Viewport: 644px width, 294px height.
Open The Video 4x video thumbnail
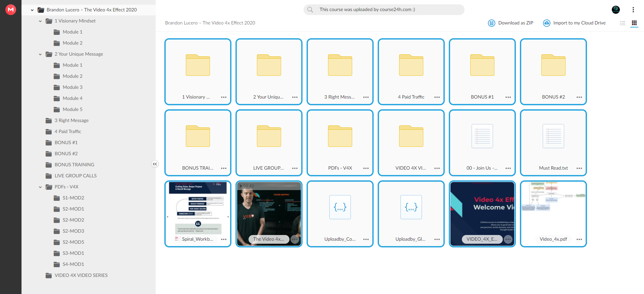pos(269,214)
